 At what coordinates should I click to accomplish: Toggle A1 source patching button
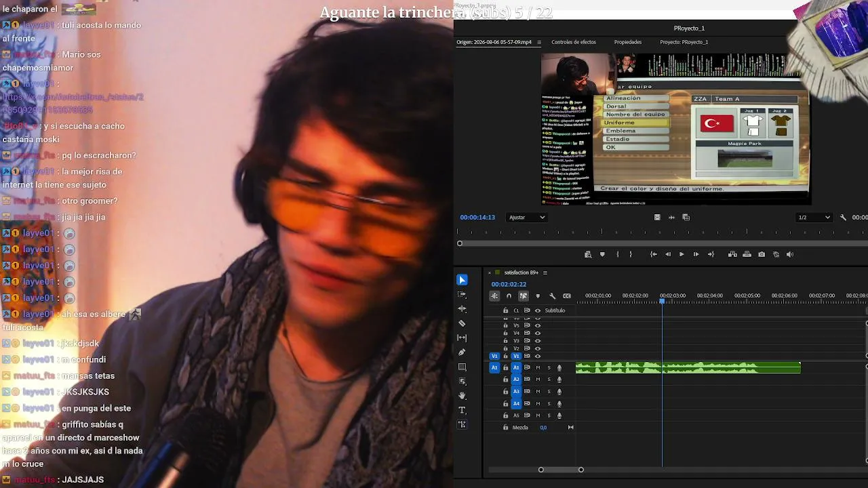click(494, 368)
